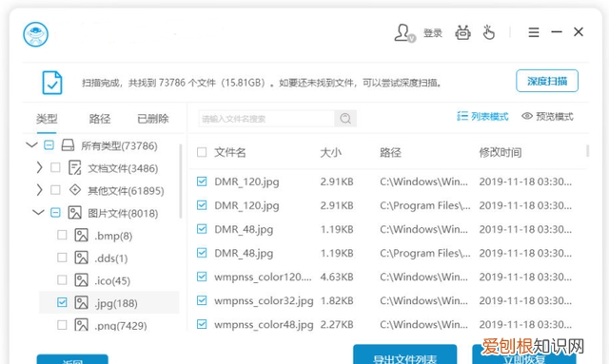Sort by 大小 column header
Image resolution: width=609 pixels, height=364 pixels.
(x=330, y=152)
